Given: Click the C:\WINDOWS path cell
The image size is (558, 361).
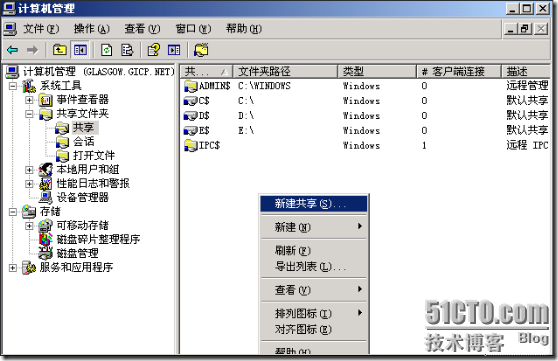Looking at the screenshot, I should [x=264, y=86].
